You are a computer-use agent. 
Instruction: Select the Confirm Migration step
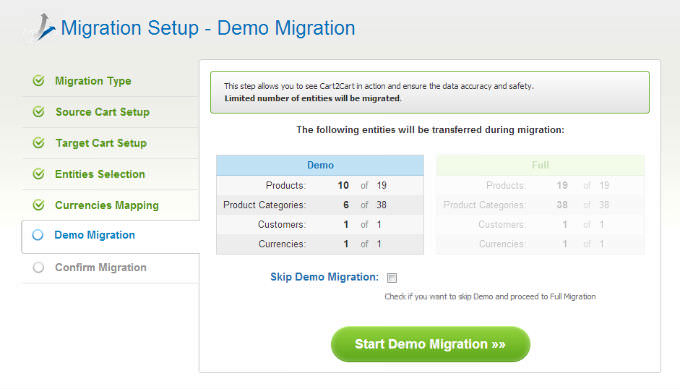[x=101, y=267]
